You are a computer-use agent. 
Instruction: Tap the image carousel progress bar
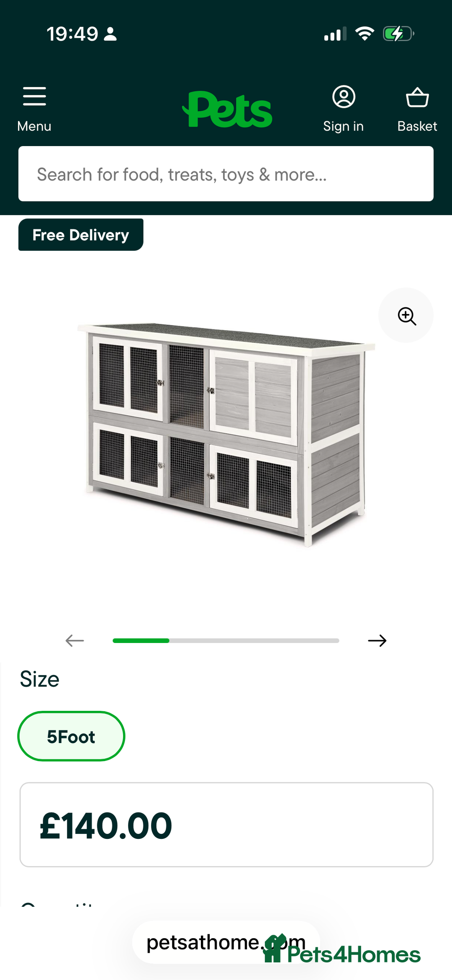click(x=226, y=640)
